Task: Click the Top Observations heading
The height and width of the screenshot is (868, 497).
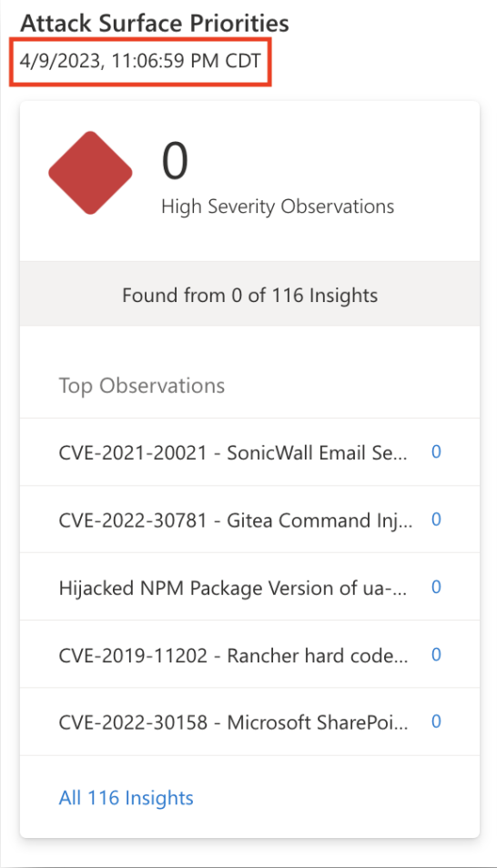Action: [142, 385]
